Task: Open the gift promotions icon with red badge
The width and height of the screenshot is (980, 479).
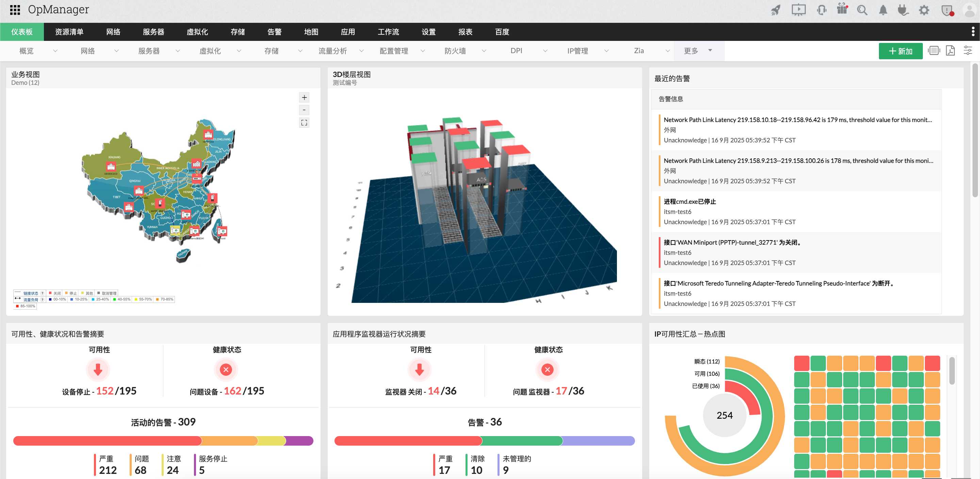Action: coord(842,10)
